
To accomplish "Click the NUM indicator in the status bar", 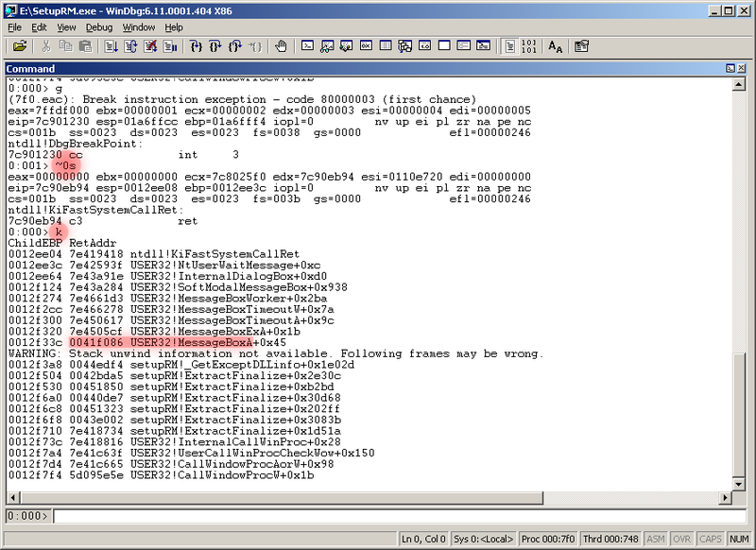I will click(739, 539).
